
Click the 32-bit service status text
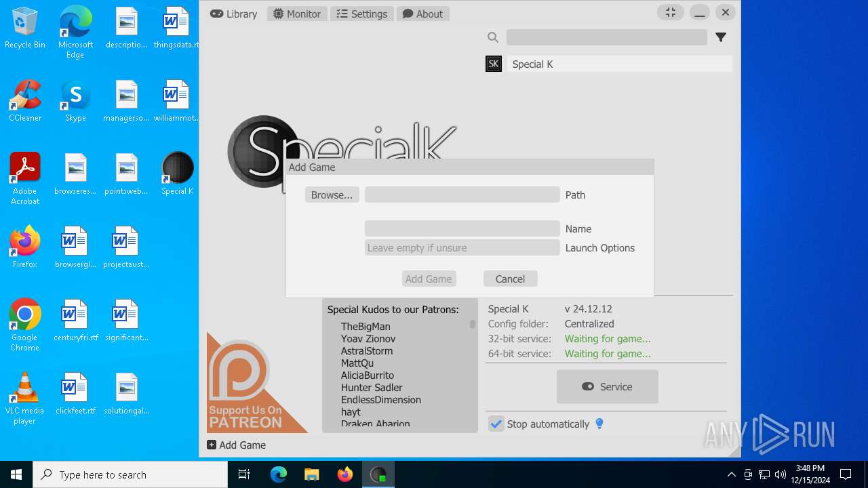[x=608, y=339]
